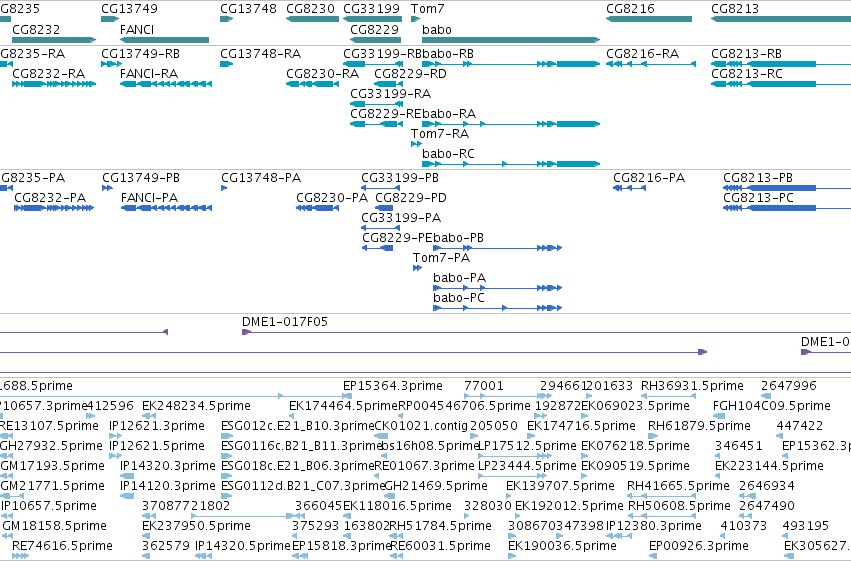Click the EK248234.5prime EST label
The image size is (851, 561).
coord(196,406)
